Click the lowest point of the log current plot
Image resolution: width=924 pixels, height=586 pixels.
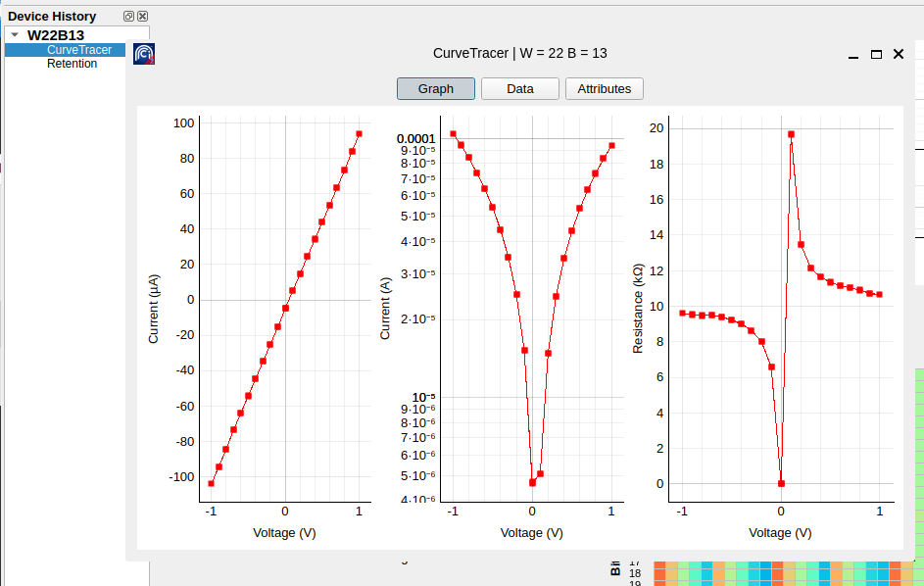[x=533, y=483]
